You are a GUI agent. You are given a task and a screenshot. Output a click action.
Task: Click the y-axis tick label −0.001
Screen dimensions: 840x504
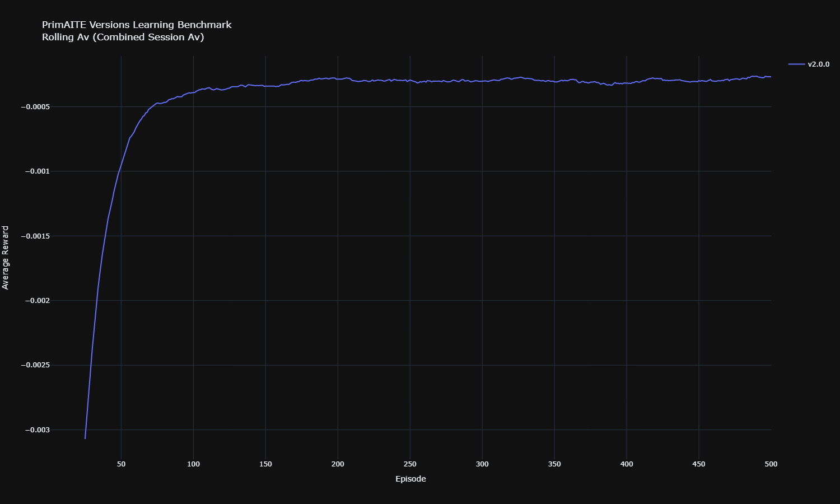[37, 171]
